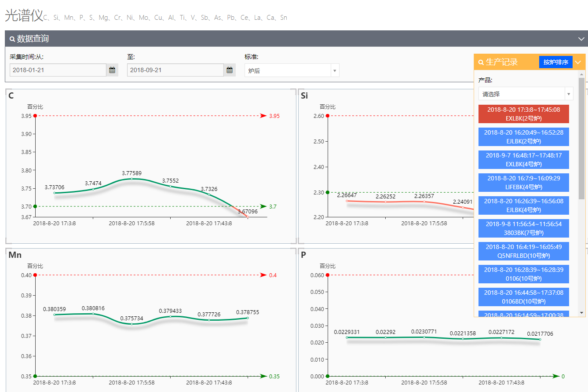
Task: Open calendar picker for end date
Action: point(230,70)
